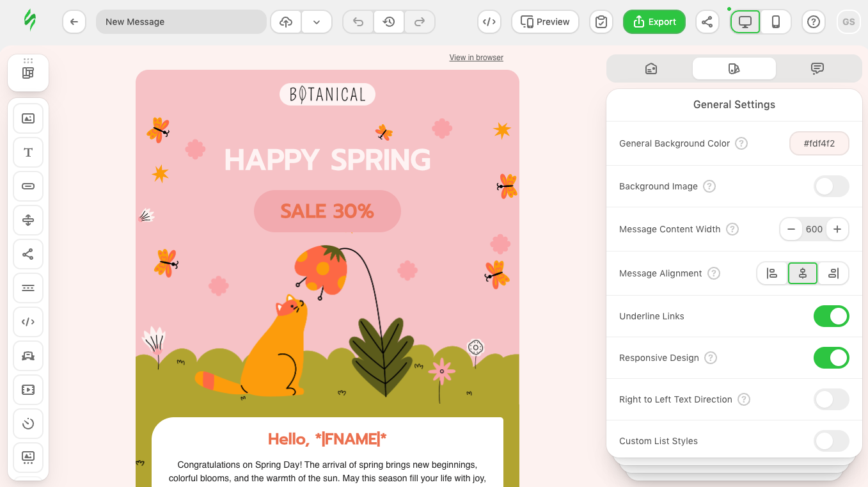Open the comments tab in right panel

pos(817,68)
